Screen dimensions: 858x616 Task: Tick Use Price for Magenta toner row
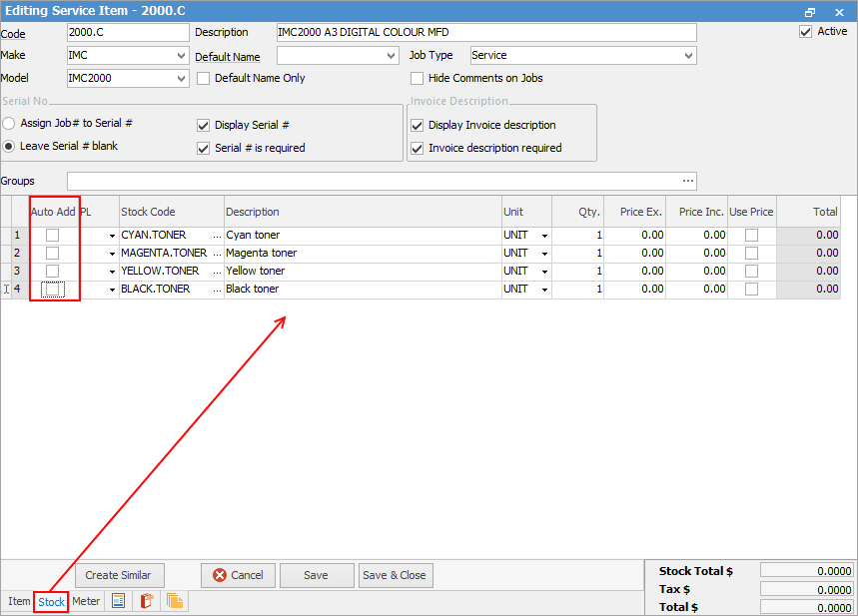751,254
